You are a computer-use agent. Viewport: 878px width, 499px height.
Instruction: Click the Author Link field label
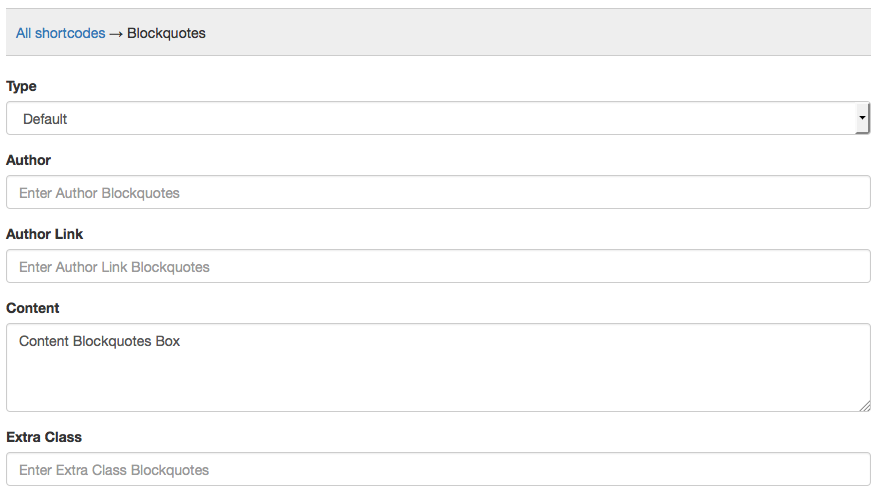coord(45,234)
